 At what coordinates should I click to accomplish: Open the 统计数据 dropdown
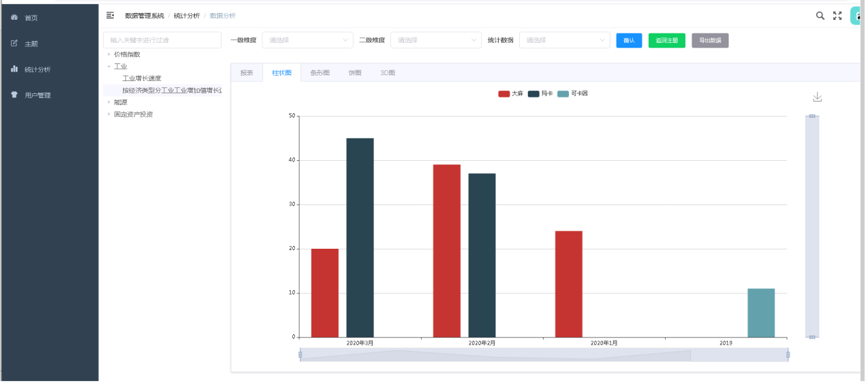click(x=565, y=40)
